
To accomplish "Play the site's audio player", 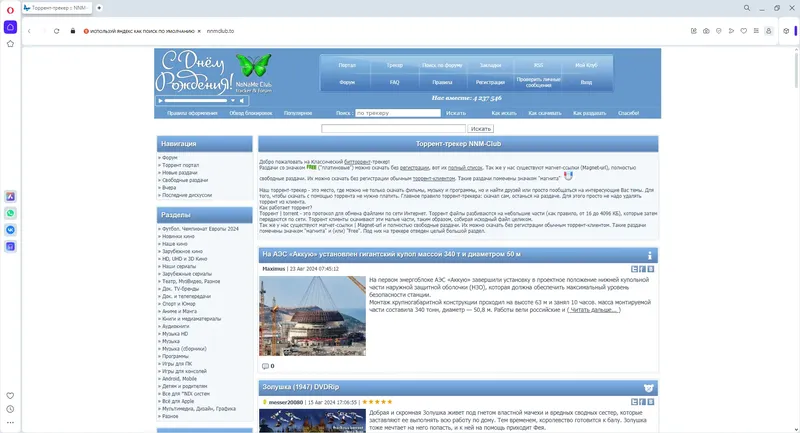I will point(160,100).
